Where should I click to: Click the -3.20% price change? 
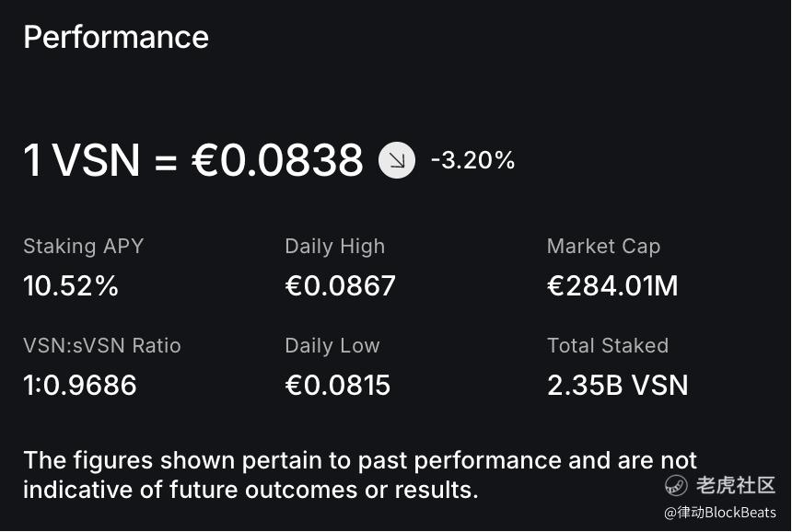click(x=472, y=160)
